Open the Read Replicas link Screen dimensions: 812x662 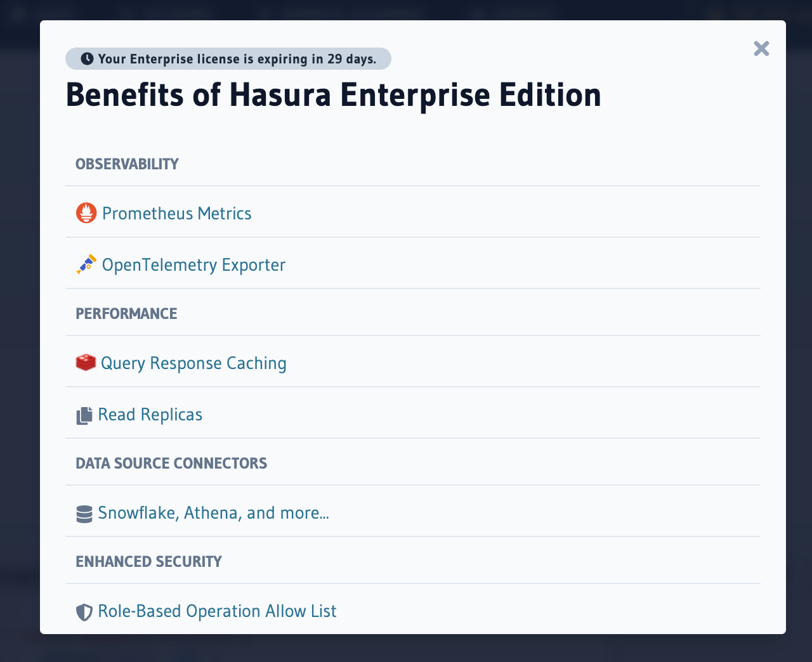tap(150, 414)
